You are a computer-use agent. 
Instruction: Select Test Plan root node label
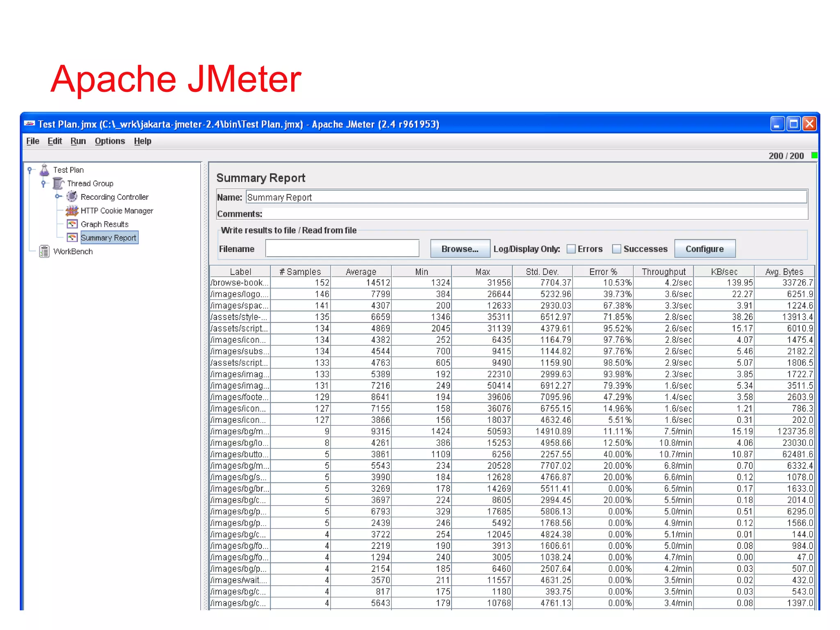pyautogui.click(x=68, y=170)
